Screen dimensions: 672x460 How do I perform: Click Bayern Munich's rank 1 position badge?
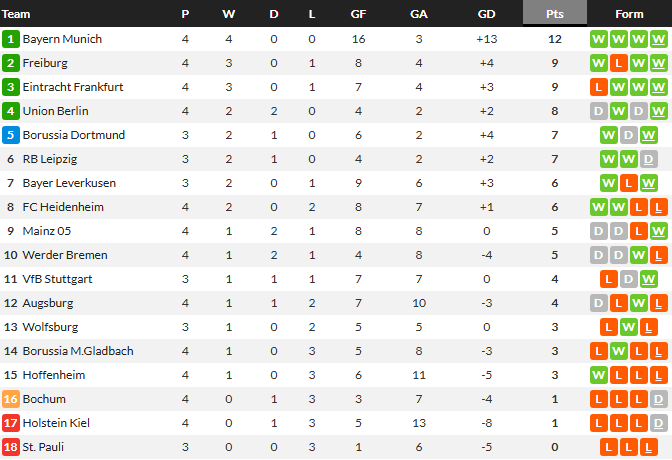tap(11, 39)
